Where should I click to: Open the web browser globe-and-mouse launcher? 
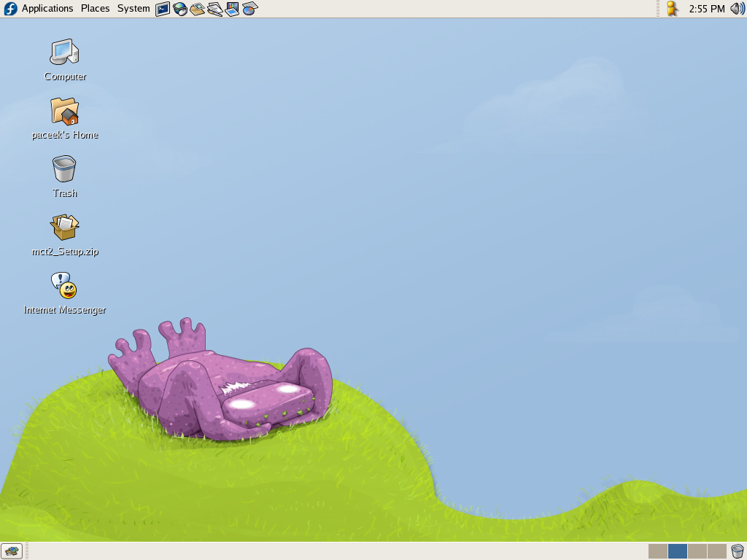point(180,9)
